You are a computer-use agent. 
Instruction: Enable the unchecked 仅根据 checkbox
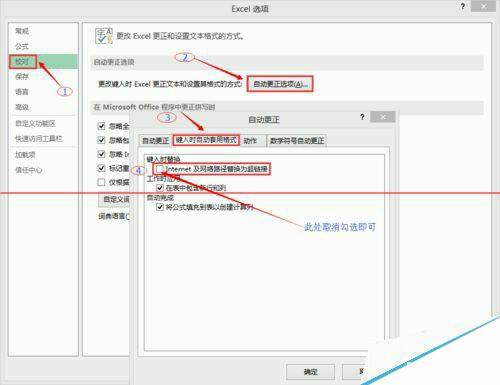(101, 182)
